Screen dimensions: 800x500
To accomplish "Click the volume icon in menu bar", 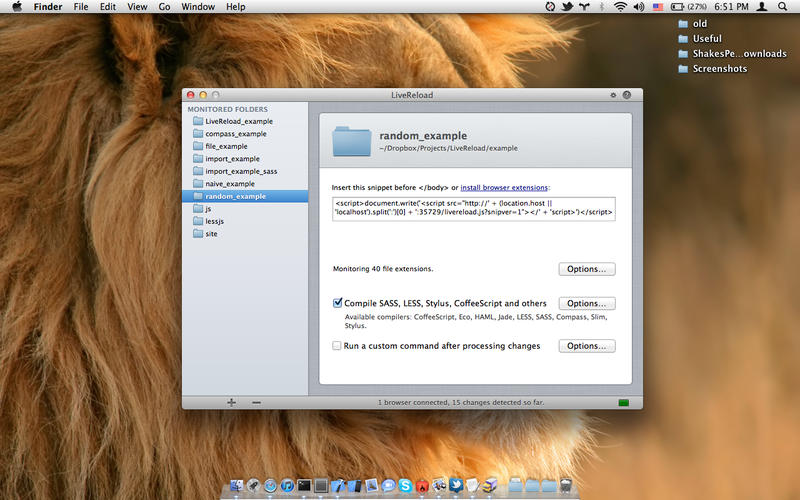I will pyautogui.click(x=639, y=7).
